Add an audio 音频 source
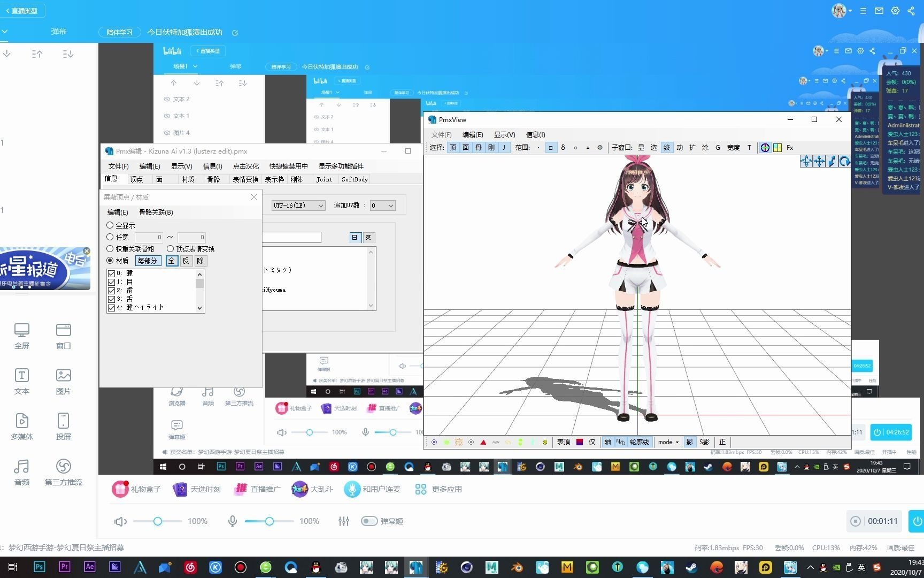The image size is (924, 578). pos(22,473)
